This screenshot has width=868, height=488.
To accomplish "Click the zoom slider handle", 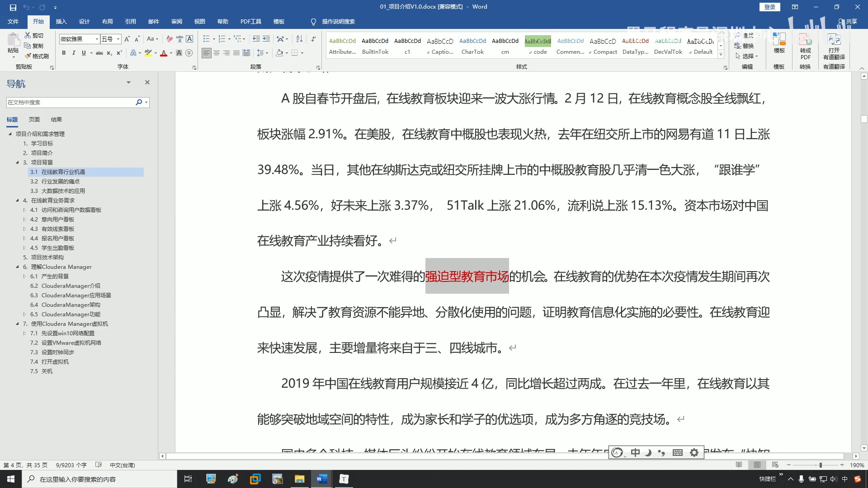I will pyautogui.click(x=821, y=465).
